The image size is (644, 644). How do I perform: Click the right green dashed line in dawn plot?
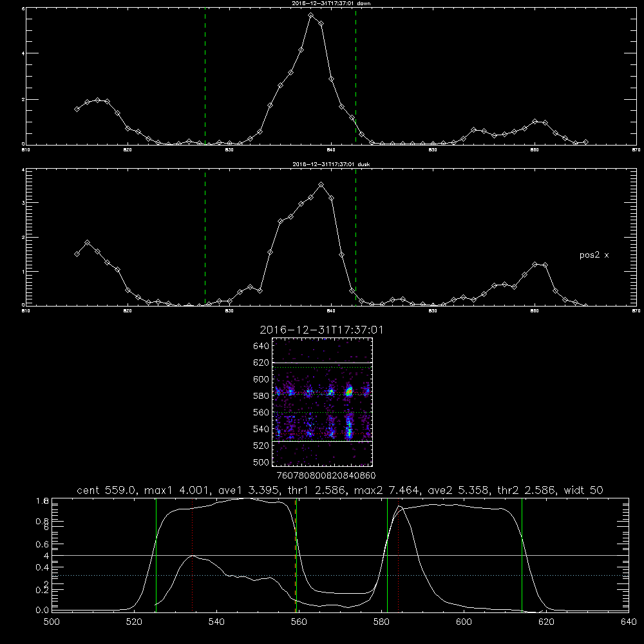(x=355, y=76)
